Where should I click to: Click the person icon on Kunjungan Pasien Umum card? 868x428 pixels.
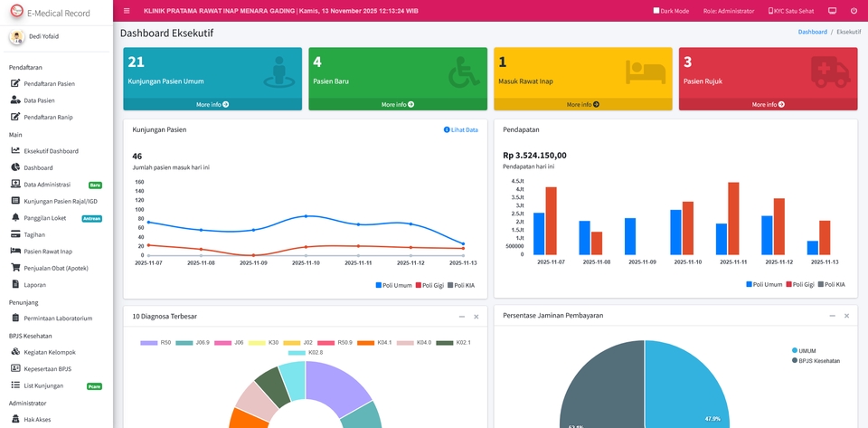tap(279, 71)
